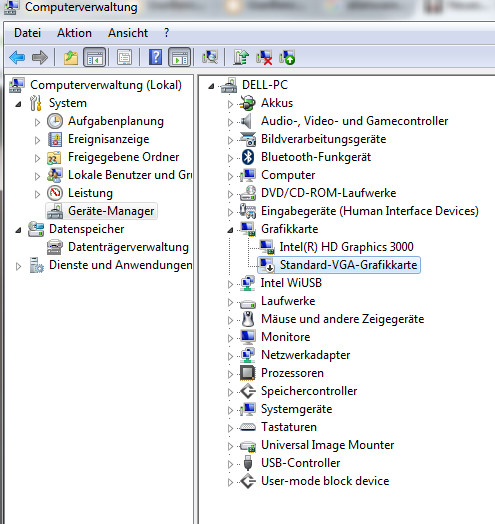Expand the Intel WiUSB category
This screenshot has height=524, width=495.
[x=230, y=284]
